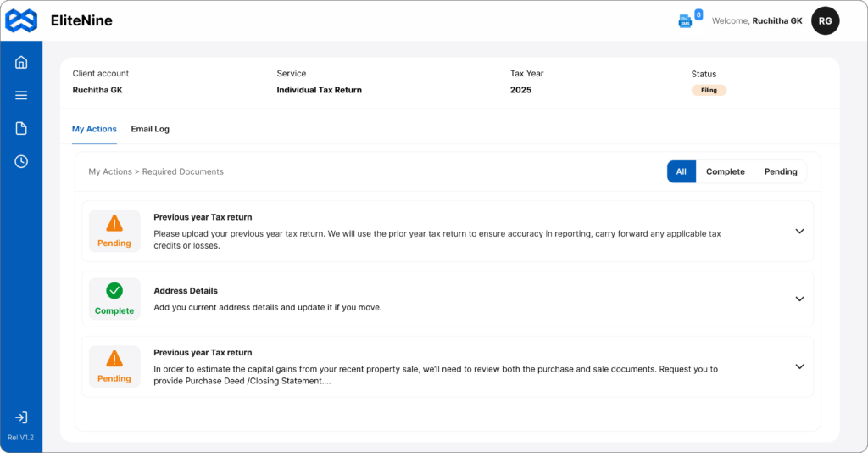This screenshot has height=453, width=868.
Task: Click the RG user avatar
Action: (825, 20)
